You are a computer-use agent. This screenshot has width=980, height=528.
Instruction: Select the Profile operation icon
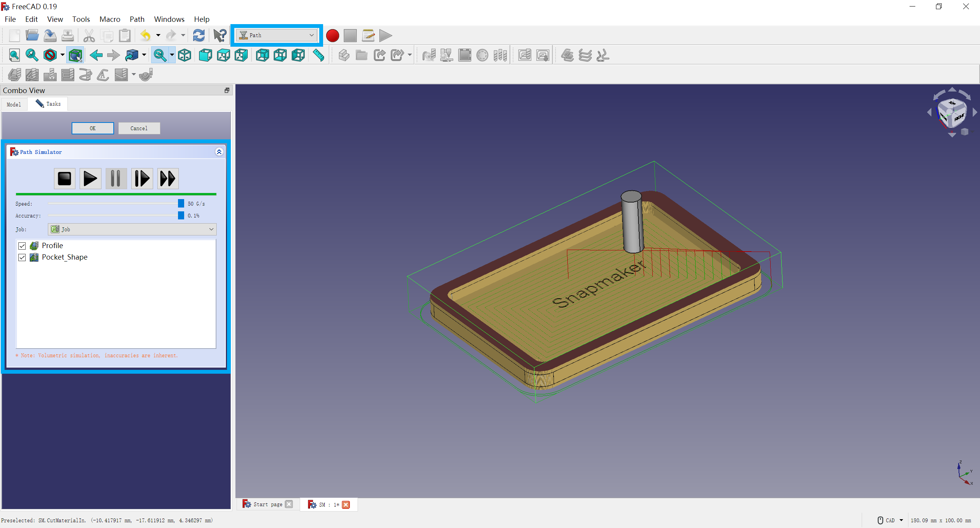15,75
